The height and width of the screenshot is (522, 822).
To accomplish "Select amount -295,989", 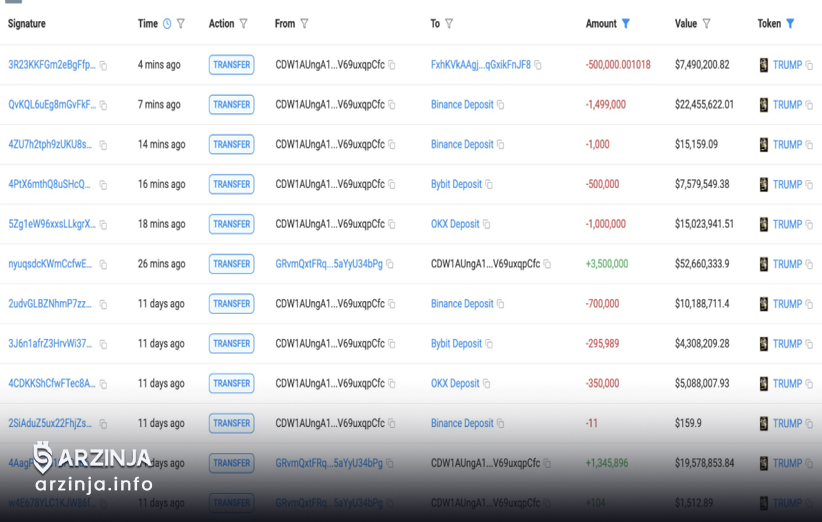I will (602, 344).
